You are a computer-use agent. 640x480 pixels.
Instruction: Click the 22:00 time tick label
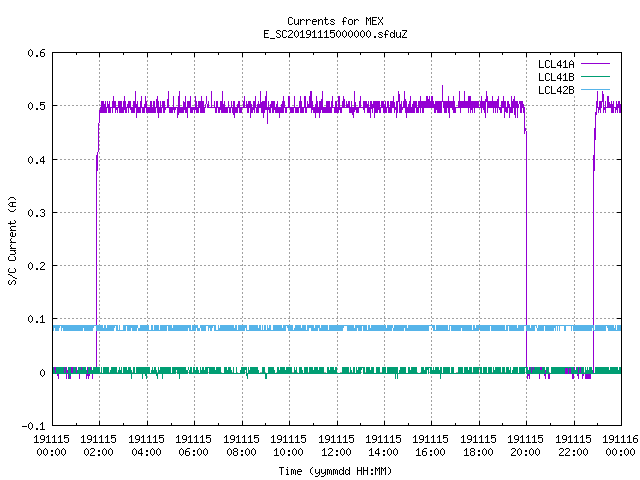573,452
